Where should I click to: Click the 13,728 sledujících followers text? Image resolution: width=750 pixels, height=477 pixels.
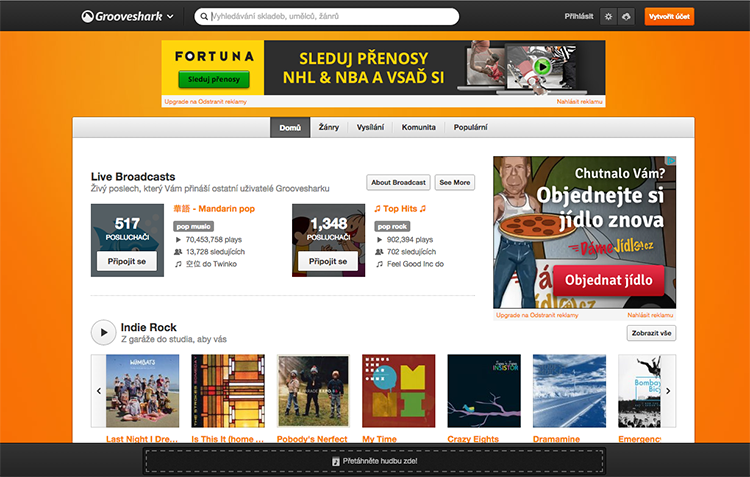215,252
